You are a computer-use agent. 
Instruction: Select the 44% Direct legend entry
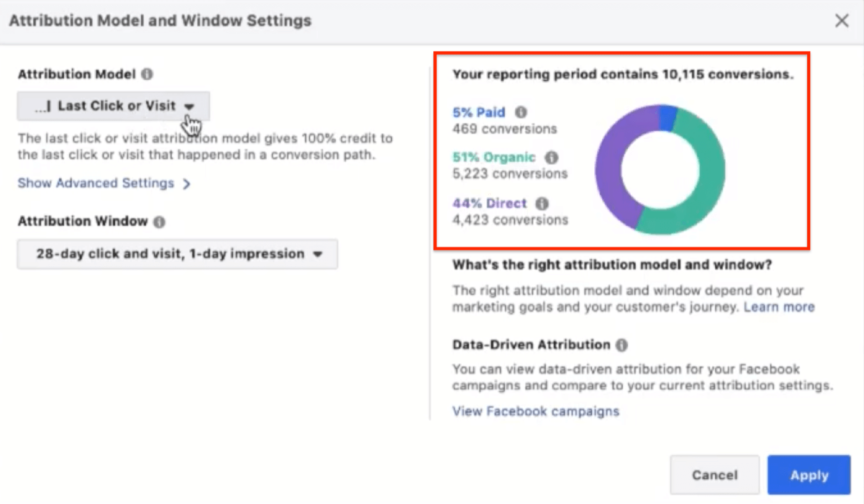(489, 204)
